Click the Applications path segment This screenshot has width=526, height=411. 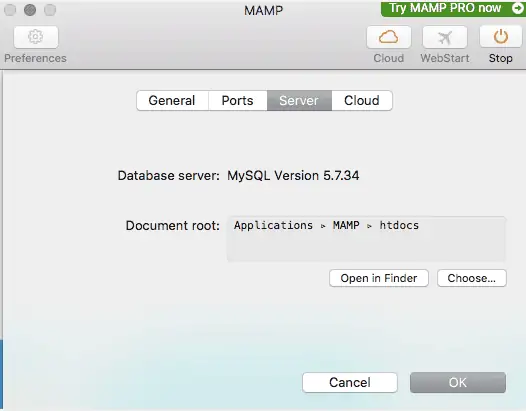click(273, 225)
